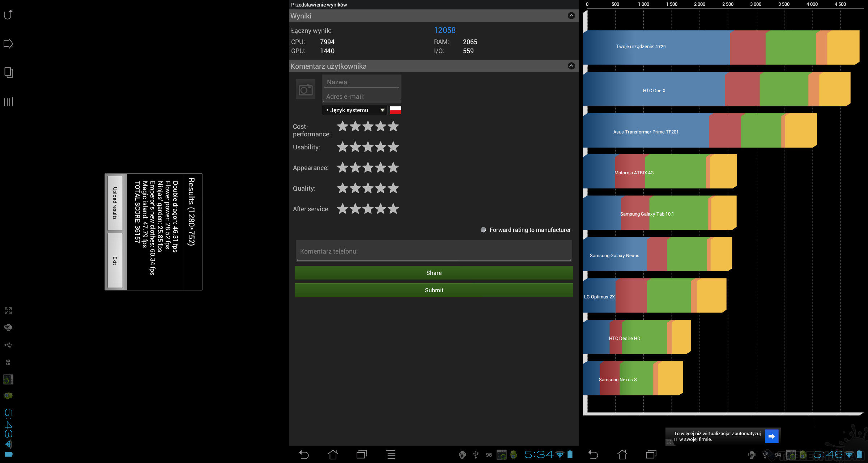Screen dimensions: 868x463
Task: Open the menu lines icon in navigation bar
Action: pyautogui.click(x=391, y=455)
